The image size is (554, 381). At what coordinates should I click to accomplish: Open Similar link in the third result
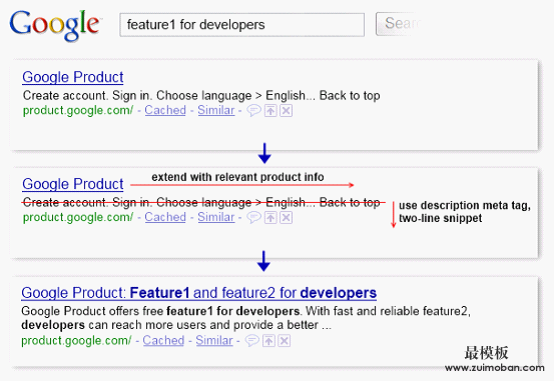click(x=214, y=340)
